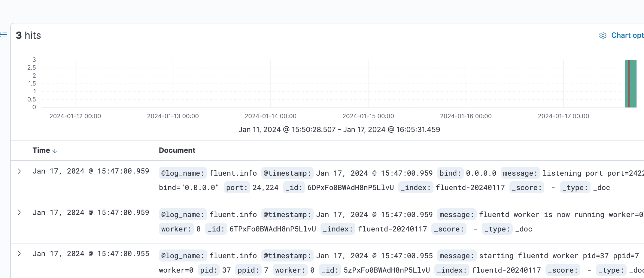Click 2024-01-15 00:00 axis label

point(368,116)
